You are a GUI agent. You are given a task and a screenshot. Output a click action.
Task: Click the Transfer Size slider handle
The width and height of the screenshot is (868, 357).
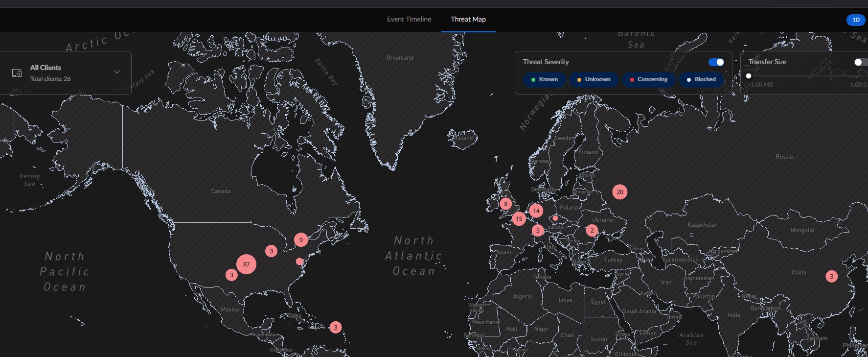pos(749,76)
